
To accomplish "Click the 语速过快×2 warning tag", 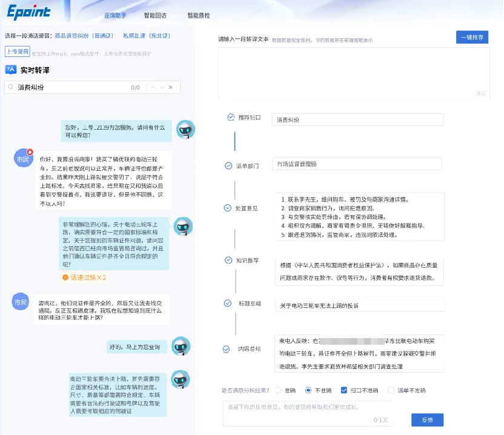I will (x=84, y=277).
